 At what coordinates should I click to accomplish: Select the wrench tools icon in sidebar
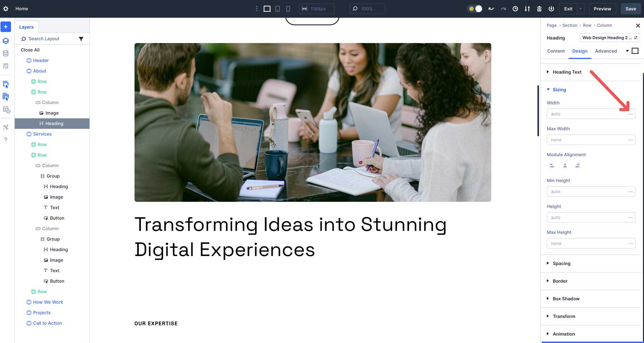point(6,127)
